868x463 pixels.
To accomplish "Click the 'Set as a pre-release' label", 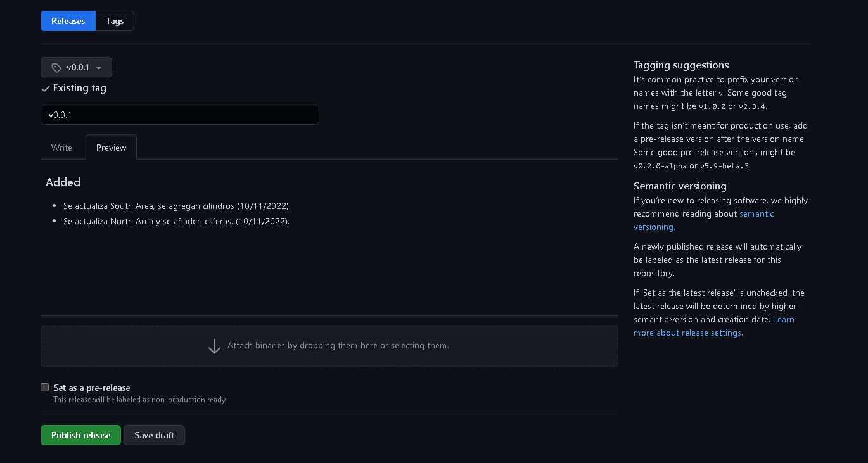I will click(92, 388).
